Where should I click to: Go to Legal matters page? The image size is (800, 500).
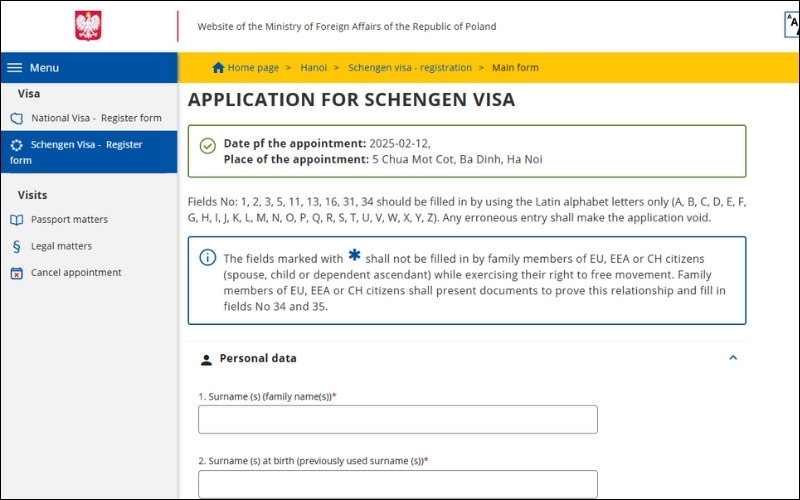click(x=61, y=246)
